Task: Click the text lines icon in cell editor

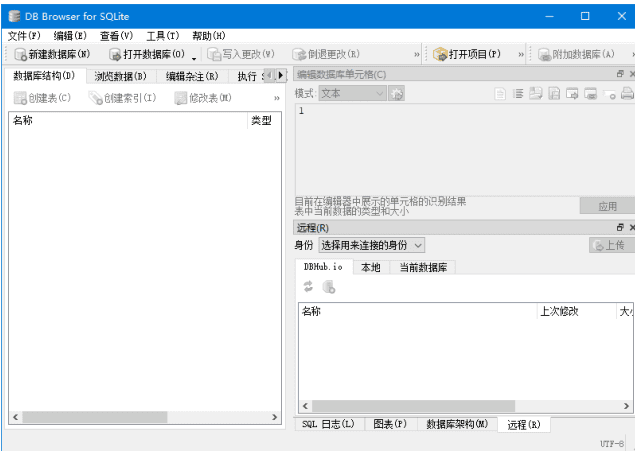Action: (x=518, y=94)
